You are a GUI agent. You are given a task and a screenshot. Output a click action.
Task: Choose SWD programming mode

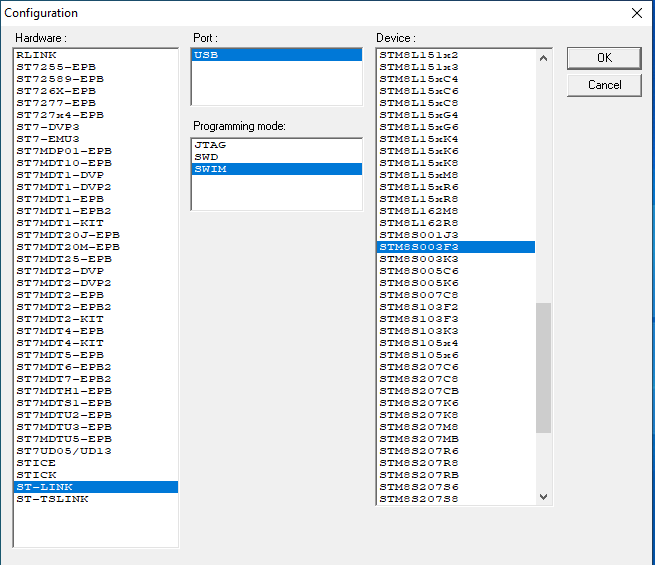click(x=277, y=157)
